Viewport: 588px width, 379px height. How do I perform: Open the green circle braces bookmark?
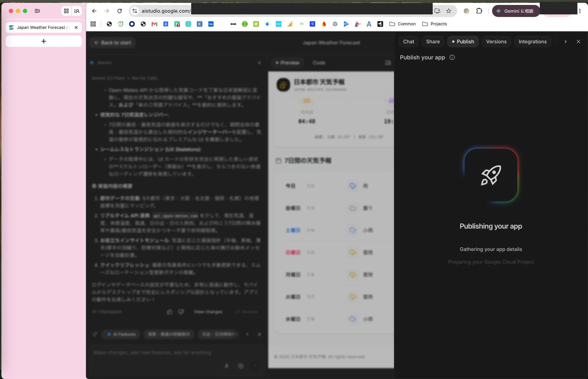(245, 24)
